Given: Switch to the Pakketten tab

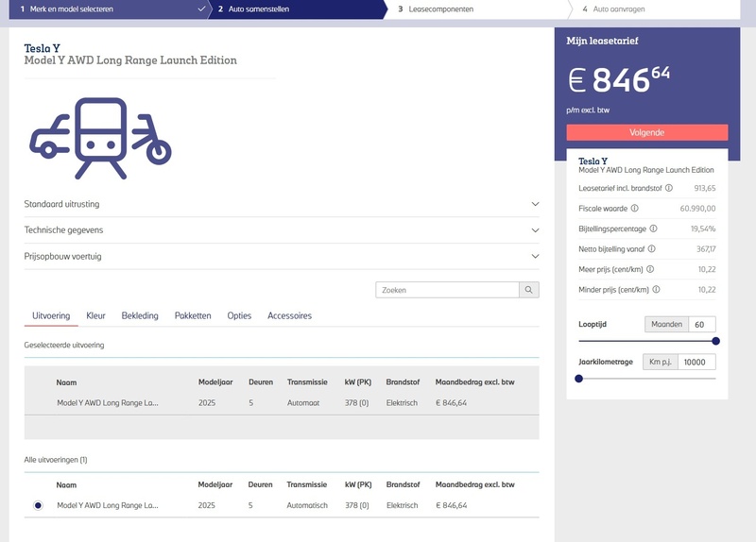Looking at the screenshot, I should 193,315.
